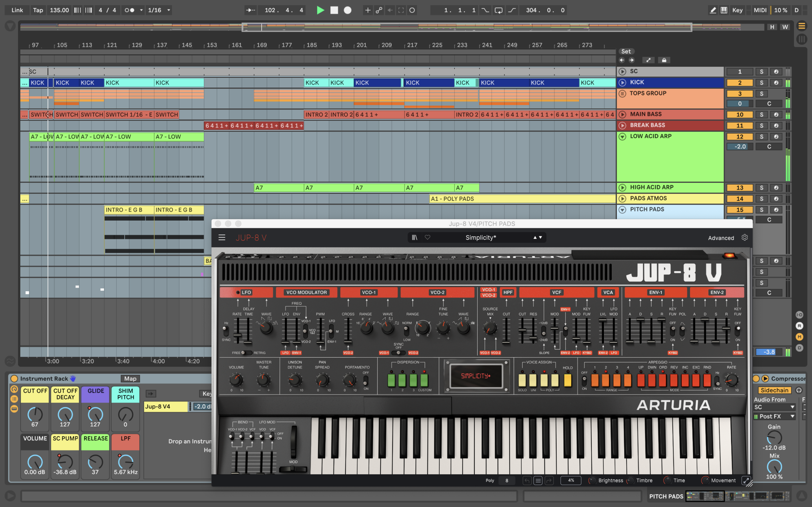Click the Map button in Instrument Rack
This screenshot has width=812, height=507.
click(130, 379)
